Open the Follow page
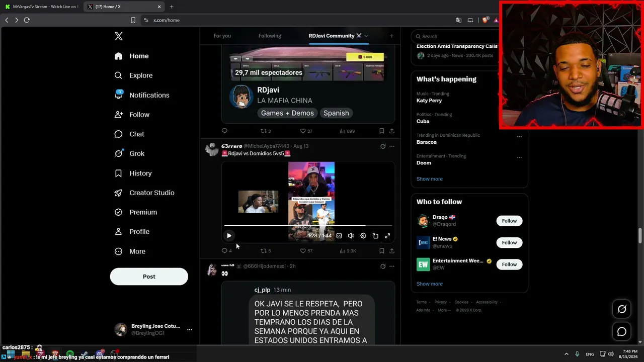 (x=132, y=115)
